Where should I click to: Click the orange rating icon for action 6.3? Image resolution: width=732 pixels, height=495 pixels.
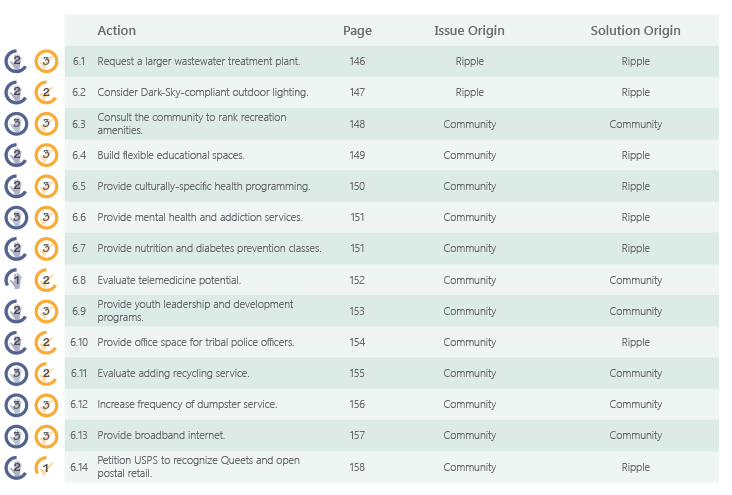tap(46, 124)
